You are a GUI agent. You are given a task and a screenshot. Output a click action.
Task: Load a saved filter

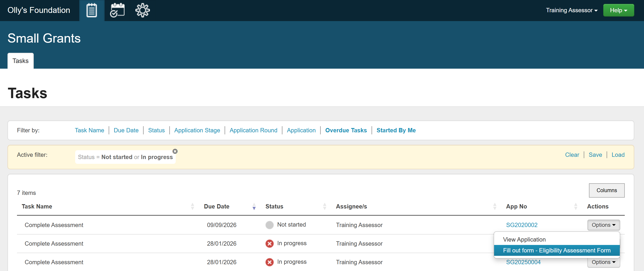point(618,155)
